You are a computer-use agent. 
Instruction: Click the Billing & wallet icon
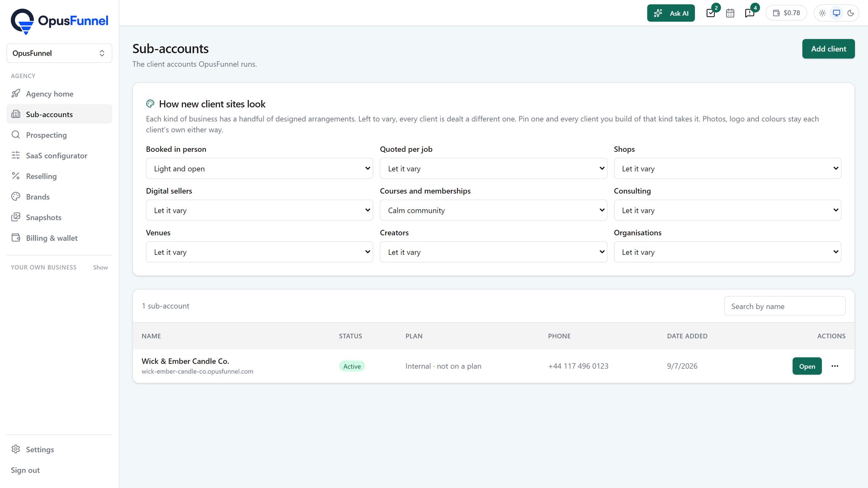click(16, 238)
